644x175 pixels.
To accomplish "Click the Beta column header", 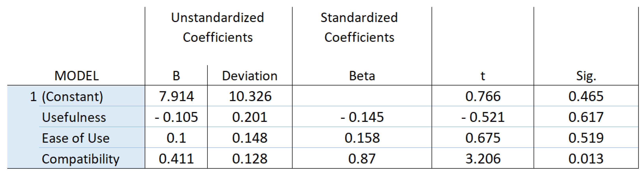I will pos(362,76).
